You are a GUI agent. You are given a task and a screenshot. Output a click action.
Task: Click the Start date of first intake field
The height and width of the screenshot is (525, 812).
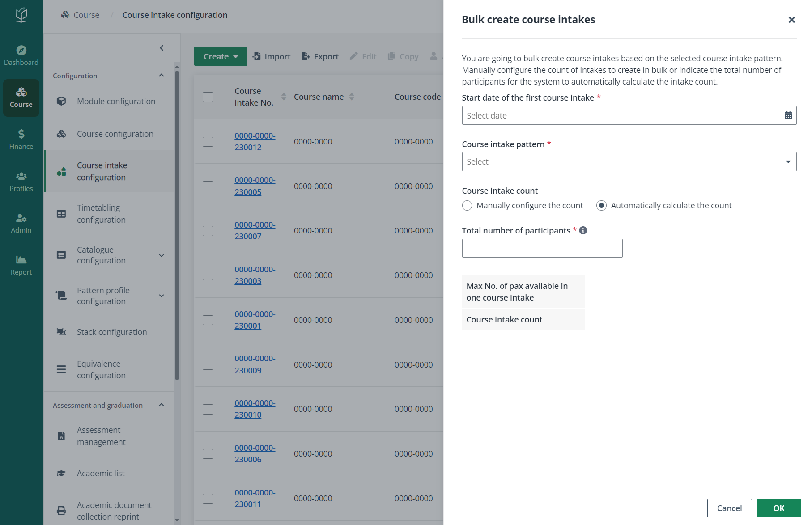[629, 115]
